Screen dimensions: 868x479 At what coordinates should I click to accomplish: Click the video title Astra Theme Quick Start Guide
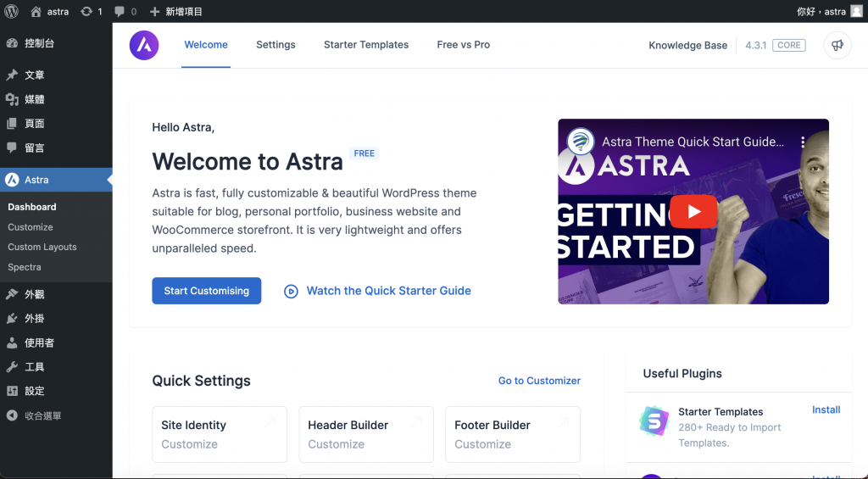coord(693,142)
